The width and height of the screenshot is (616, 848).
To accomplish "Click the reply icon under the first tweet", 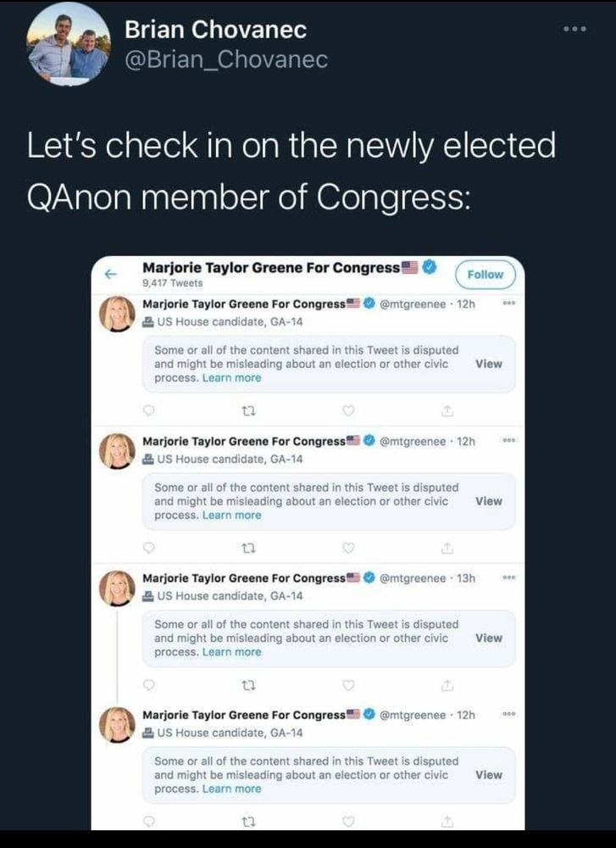I will pyautogui.click(x=149, y=410).
